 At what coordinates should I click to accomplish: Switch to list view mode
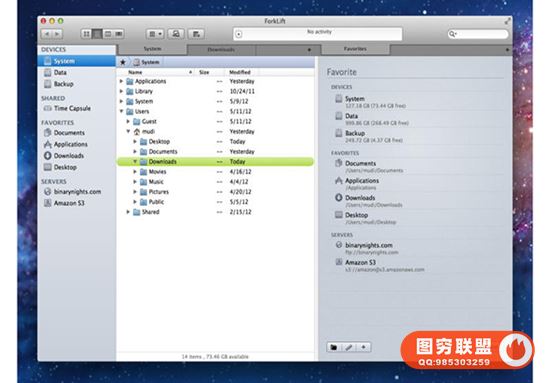point(97,34)
